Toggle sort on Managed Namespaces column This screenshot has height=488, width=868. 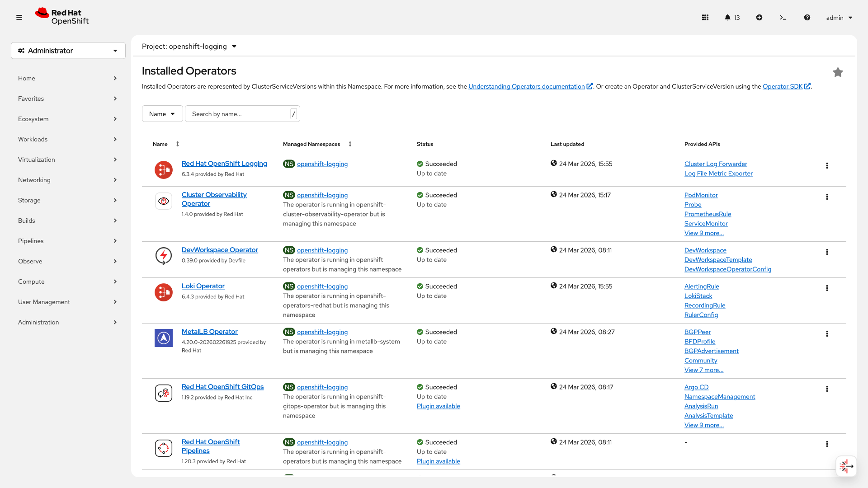pos(350,144)
